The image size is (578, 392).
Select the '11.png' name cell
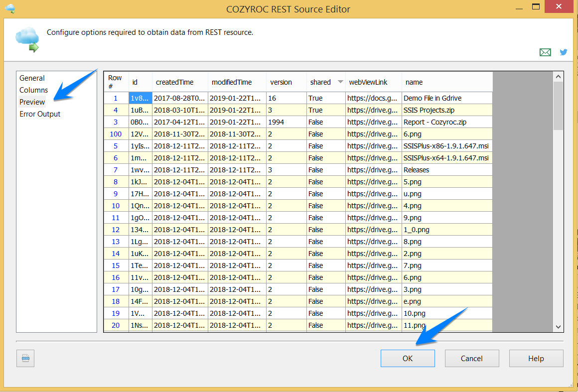447,325
